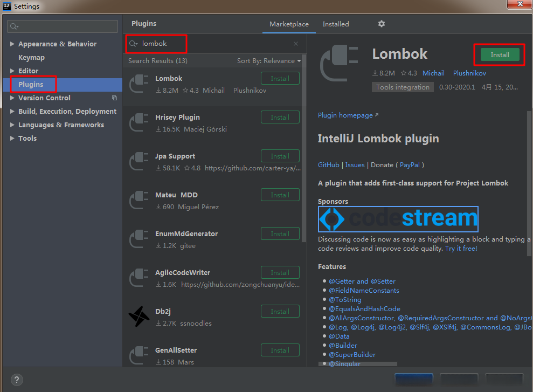Viewport: 533px width, 392px height.
Task: Click the @Getter and @Setter feature link
Action: coord(362,281)
